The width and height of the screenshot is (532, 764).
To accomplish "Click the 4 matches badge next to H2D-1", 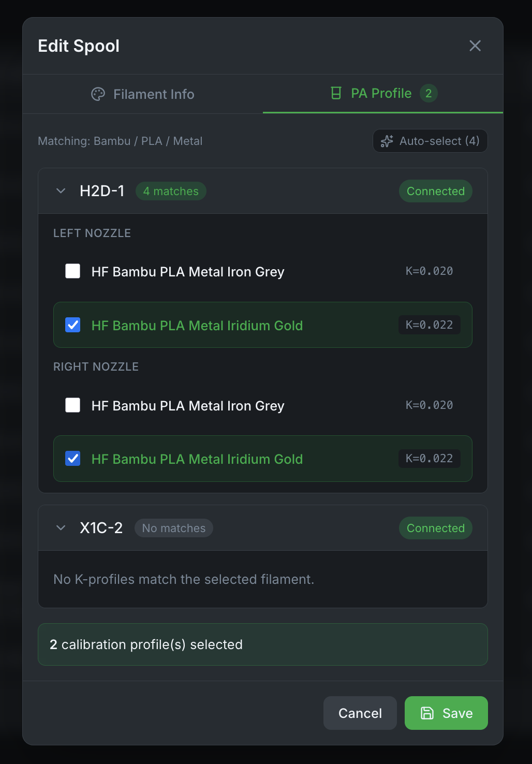I will coord(171,190).
